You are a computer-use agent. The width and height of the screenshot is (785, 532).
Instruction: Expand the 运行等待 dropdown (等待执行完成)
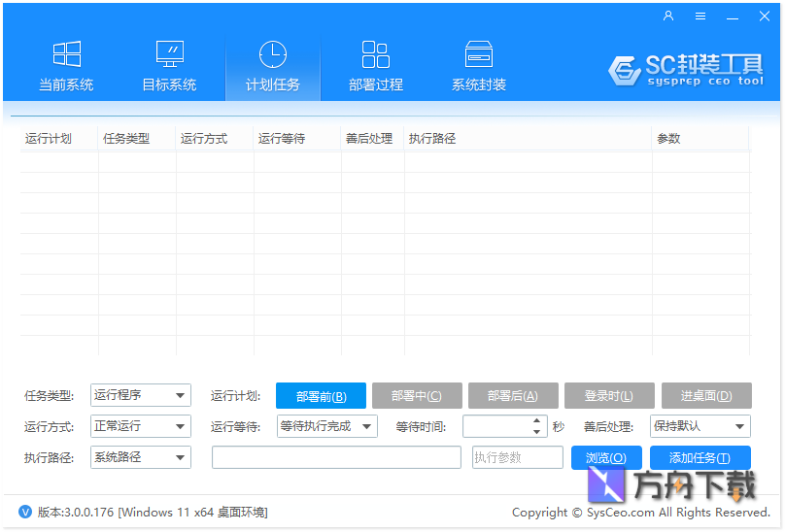click(326, 426)
